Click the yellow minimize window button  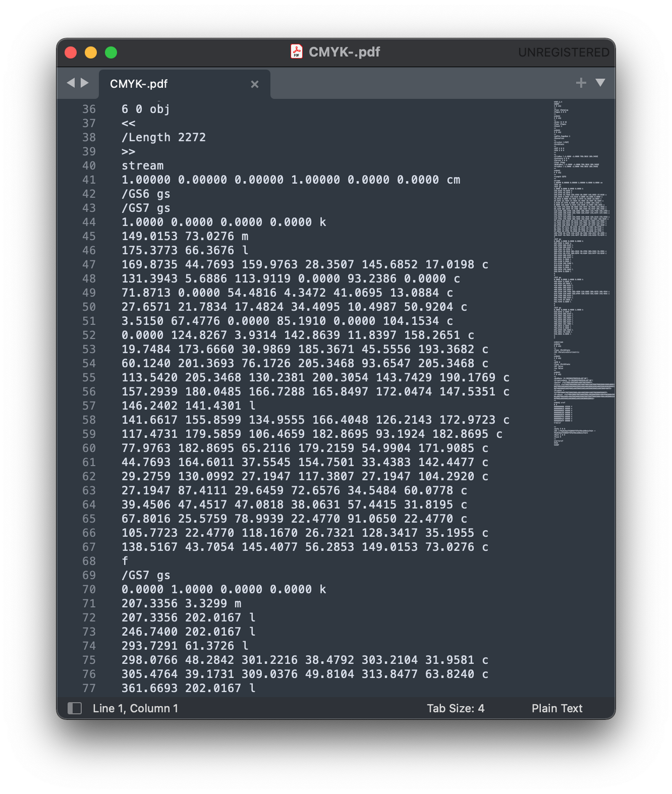point(91,52)
